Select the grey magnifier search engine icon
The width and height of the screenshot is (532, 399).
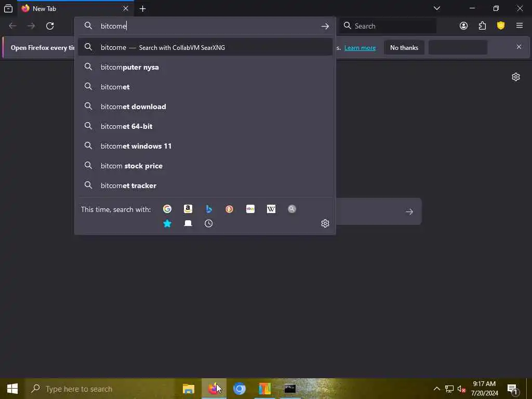292,209
